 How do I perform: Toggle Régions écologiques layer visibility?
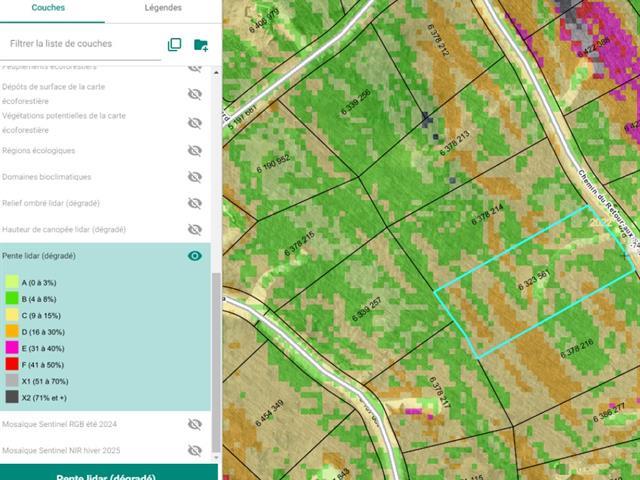coord(195,151)
